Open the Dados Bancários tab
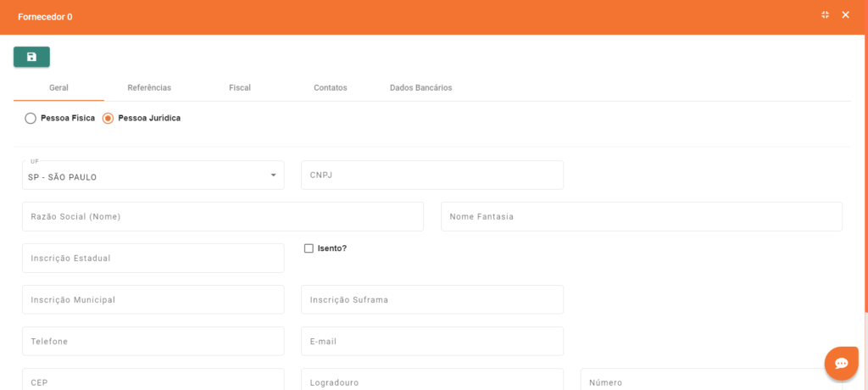 pos(420,87)
